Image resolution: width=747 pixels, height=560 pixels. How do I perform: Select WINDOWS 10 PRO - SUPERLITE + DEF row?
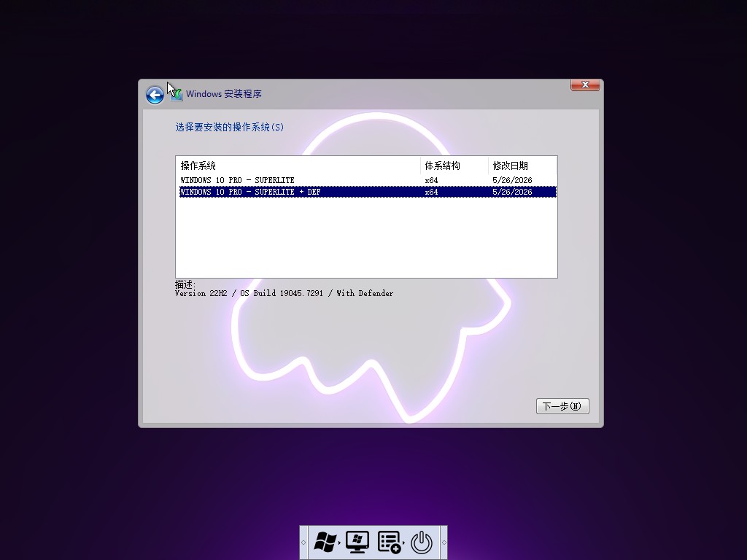[368, 192]
